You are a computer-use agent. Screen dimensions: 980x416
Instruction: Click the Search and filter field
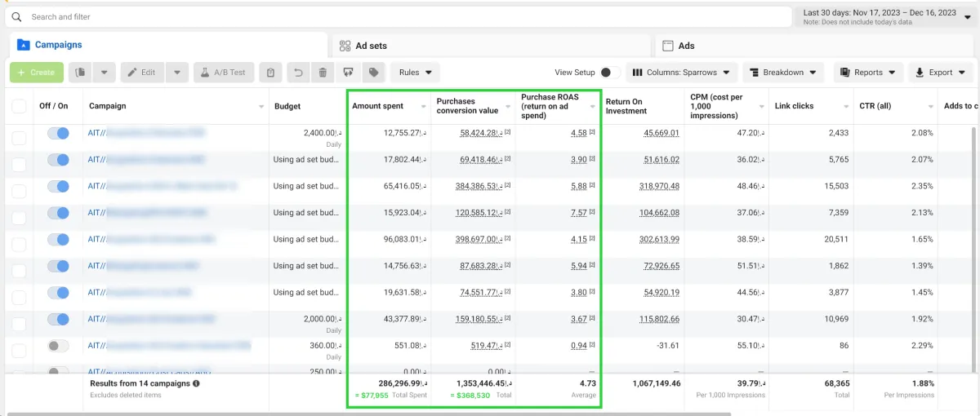[400, 17]
